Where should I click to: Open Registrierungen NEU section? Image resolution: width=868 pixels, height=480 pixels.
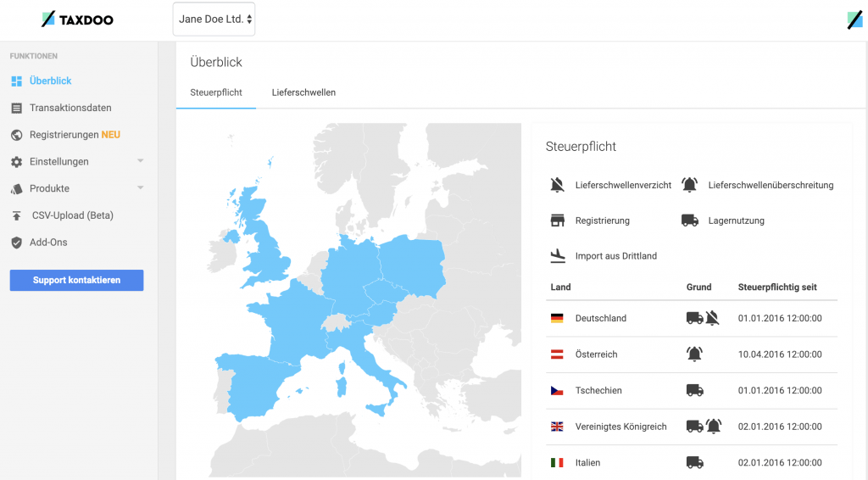tap(75, 135)
